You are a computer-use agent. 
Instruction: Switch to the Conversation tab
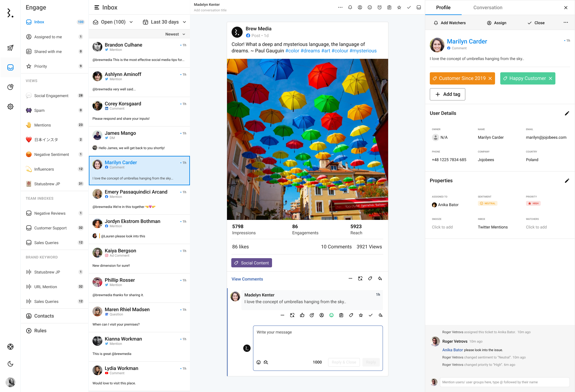[488, 7]
